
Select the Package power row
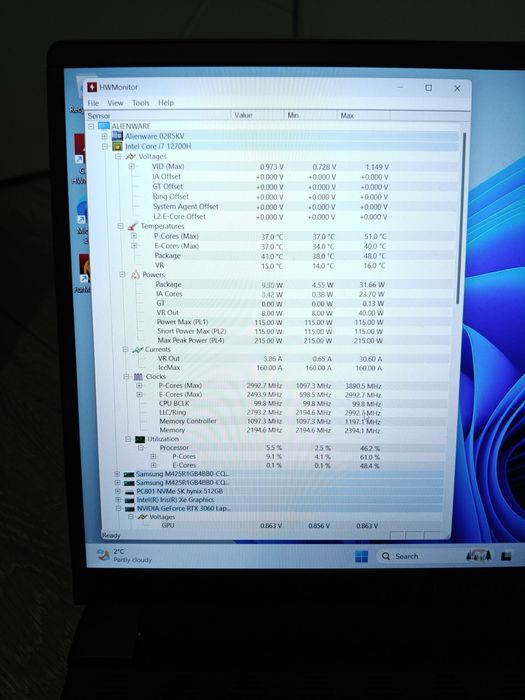coord(271,284)
